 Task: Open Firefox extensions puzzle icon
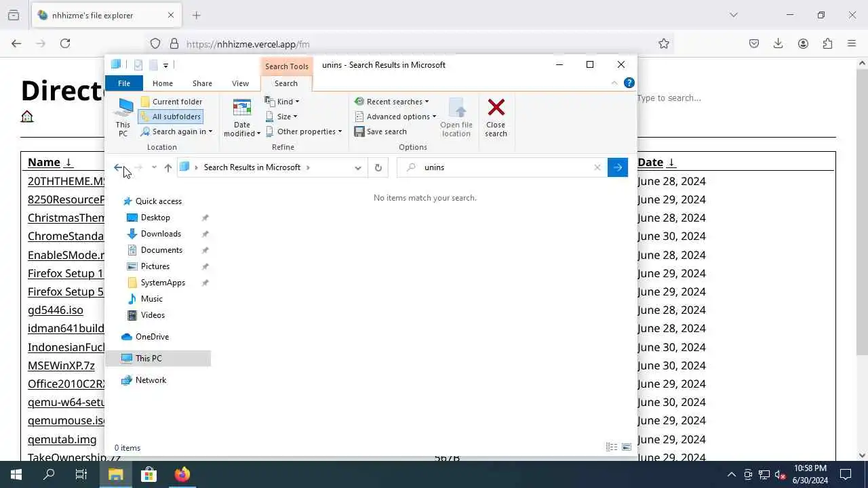click(x=827, y=43)
